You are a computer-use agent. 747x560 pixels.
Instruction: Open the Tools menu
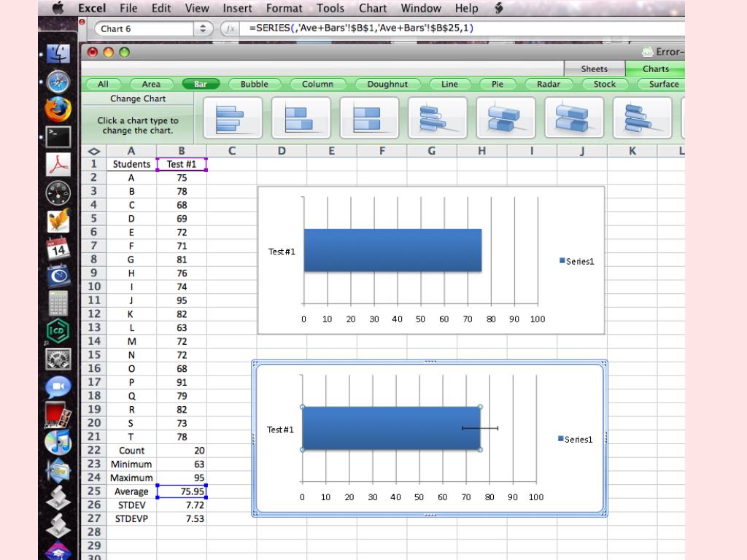pos(330,8)
